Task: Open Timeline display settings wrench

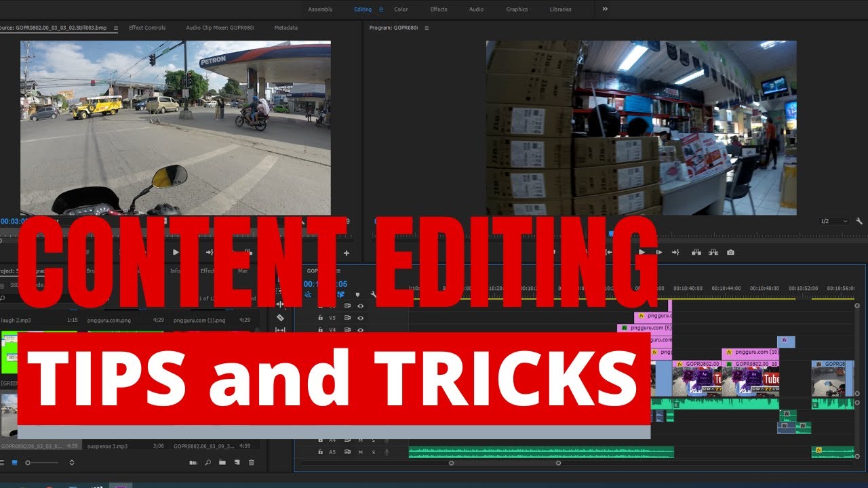Action: tap(373, 295)
